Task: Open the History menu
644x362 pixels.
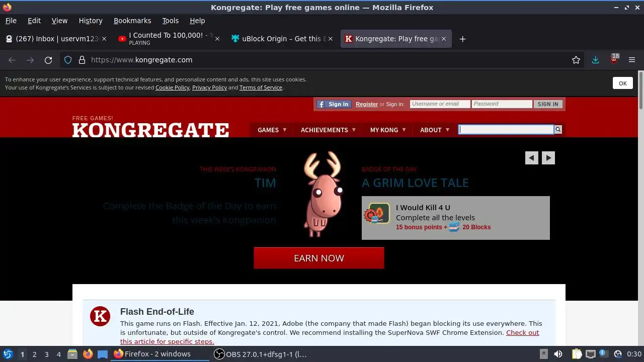Action: tap(91, 21)
